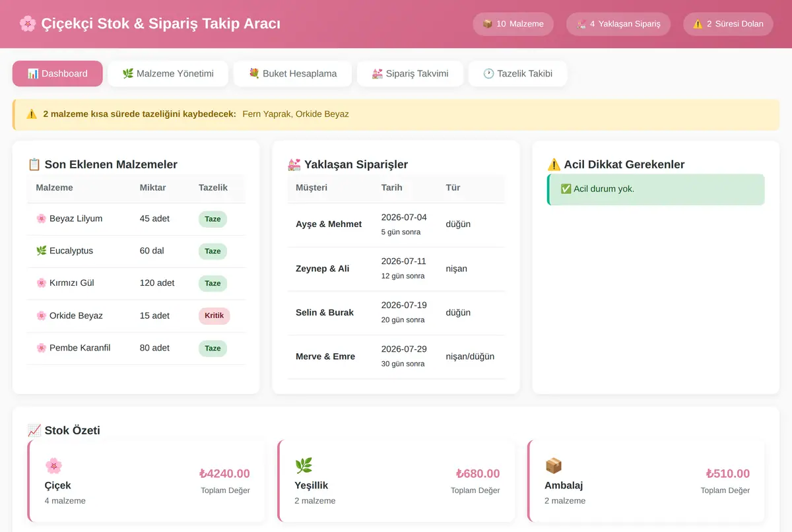792x532 pixels.
Task: Open the Zeynep & Ali order
Action: (x=396, y=269)
